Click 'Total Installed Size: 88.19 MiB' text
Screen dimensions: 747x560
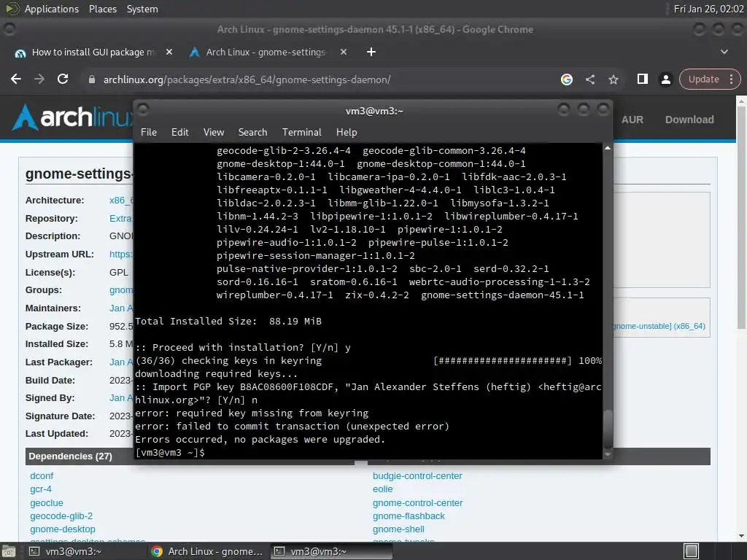point(228,322)
